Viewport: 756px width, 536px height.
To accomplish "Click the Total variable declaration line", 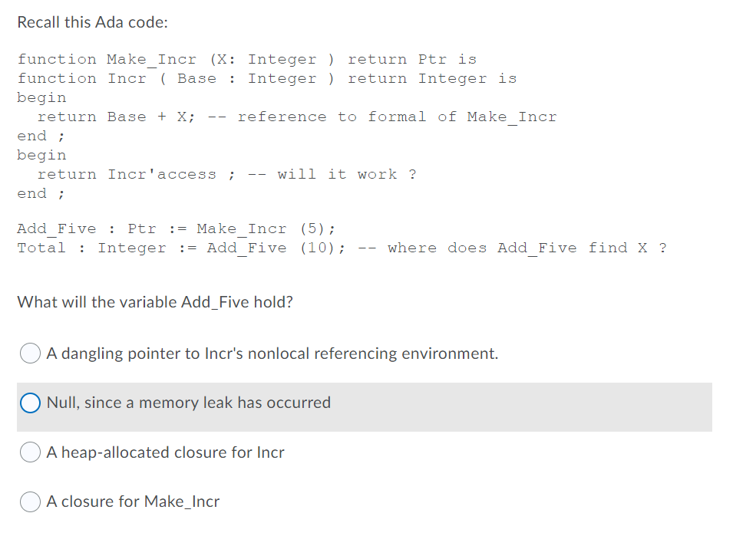I will coord(146,247).
